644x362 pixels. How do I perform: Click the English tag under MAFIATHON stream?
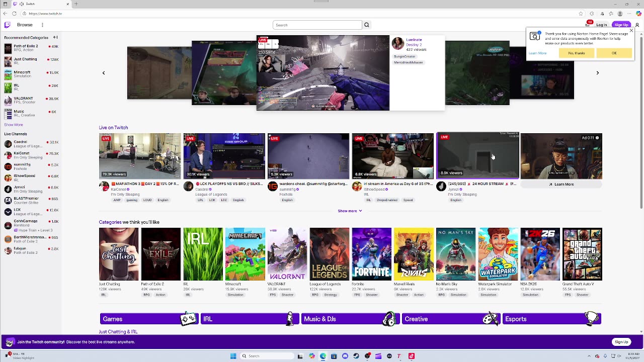coord(163,200)
